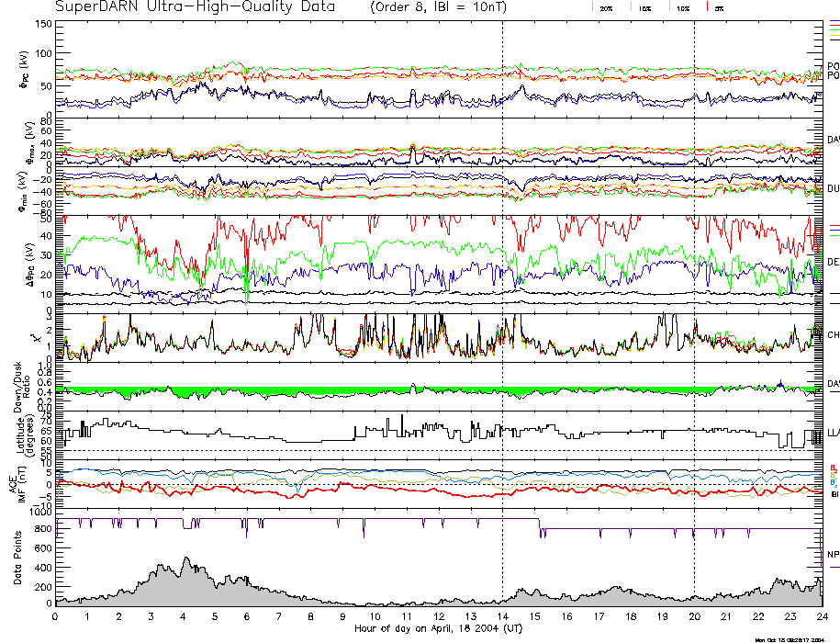Click the timestamp text at bottom right
Image resolution: width=840 pixels, height=643 pixels.
tap(796, 639)
